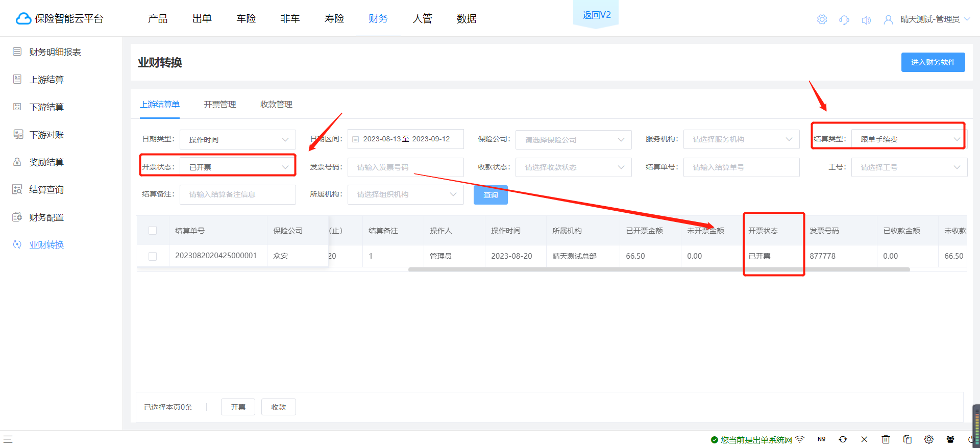Viewport: 980px width, 448px height.
Task: Click the 发票号码 input field
Action: click(x=406, y=167)
